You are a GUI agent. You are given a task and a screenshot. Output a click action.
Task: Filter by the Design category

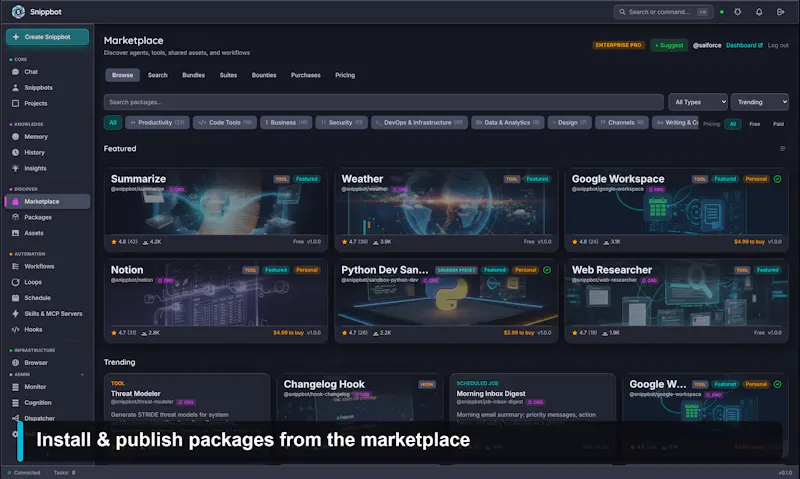coord(569,122)
